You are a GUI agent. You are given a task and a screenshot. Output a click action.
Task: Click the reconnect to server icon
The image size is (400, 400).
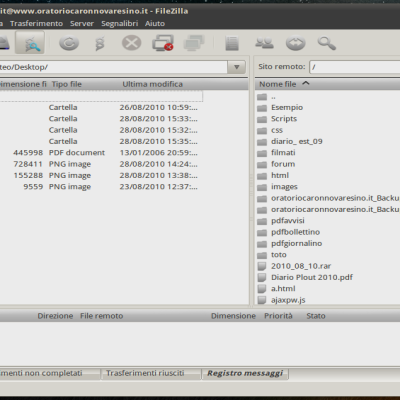[194, 43]
